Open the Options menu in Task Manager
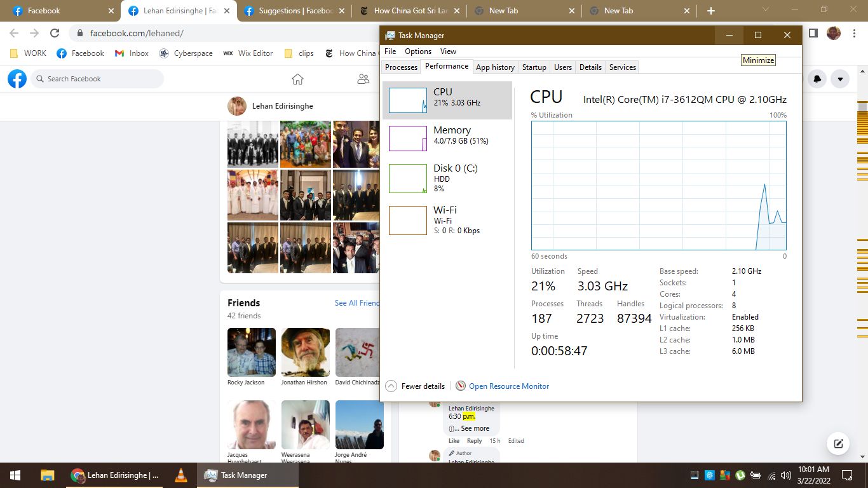The height and width of the screenshot is (488, 868). [418, 51]
